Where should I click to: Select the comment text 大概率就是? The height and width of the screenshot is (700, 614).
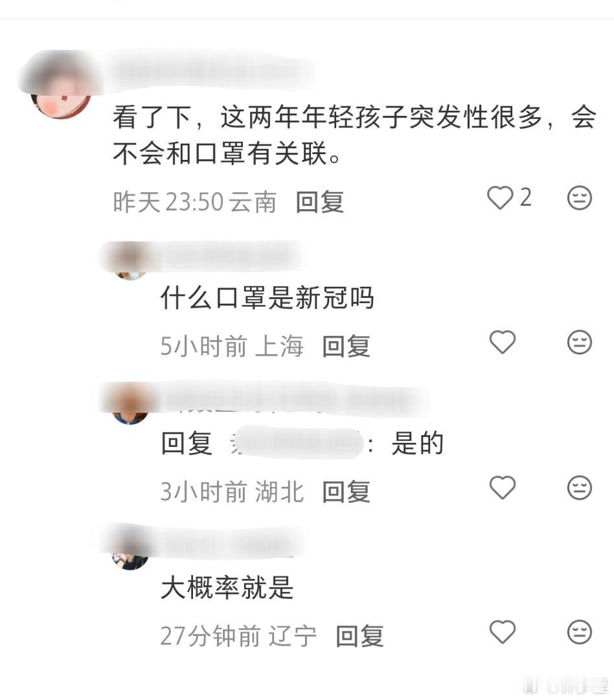pyautogui.click(x=227, y=587)
